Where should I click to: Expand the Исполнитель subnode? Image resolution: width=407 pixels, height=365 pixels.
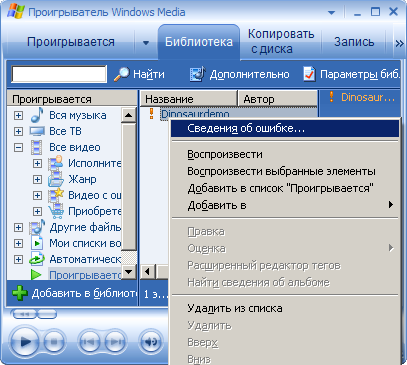point(37,163)
